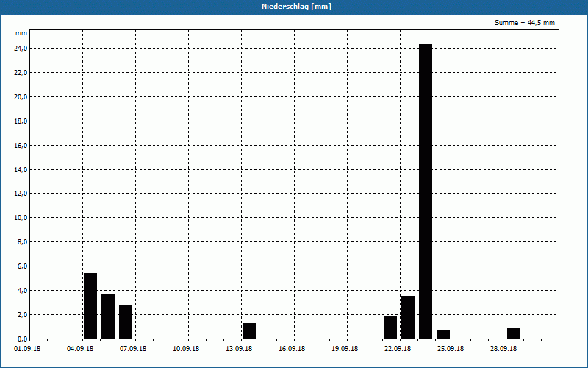Click the 18,0 y-axis value
The image size is (588, 368).
[21, 121]
